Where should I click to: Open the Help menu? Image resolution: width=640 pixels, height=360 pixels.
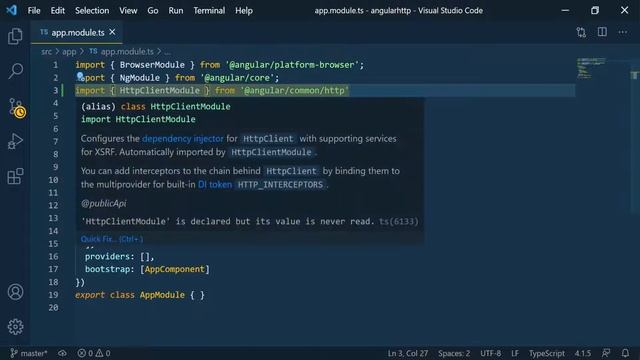244,11
